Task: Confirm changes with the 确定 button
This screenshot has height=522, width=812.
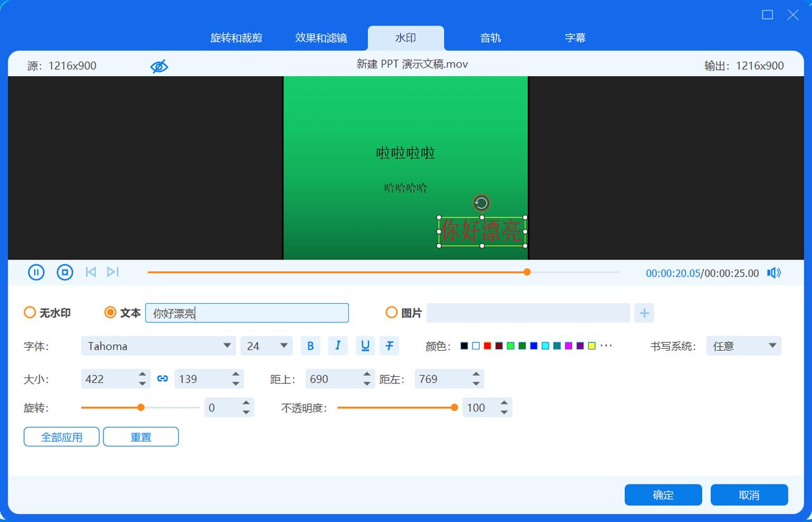Action: click(x=663, y=495)
